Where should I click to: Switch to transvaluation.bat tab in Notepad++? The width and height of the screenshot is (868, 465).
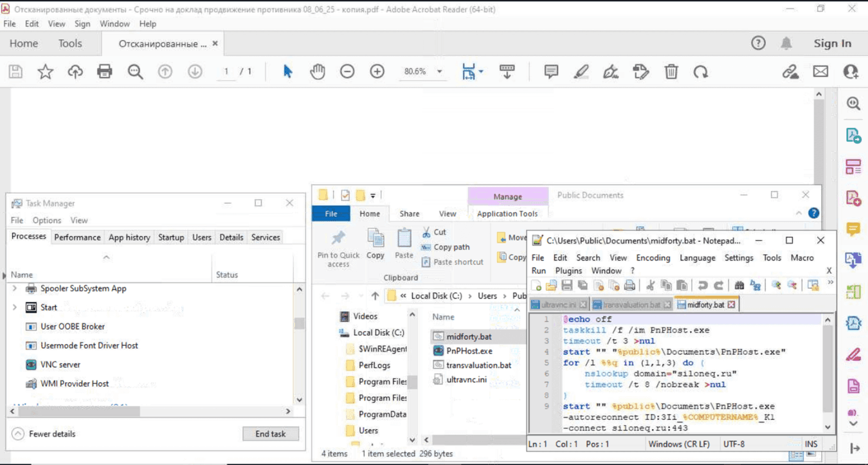tap(631, 304)
